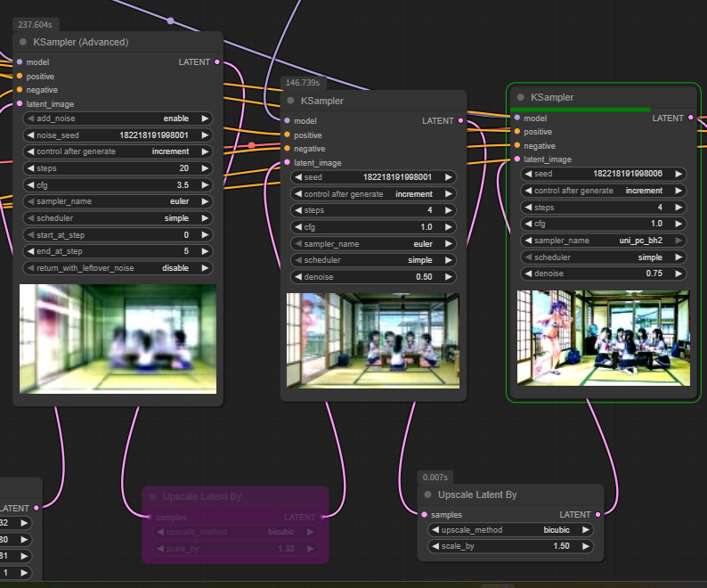Click the samples input port on purple bypassed Upscale node
The width and height of the screenshot is (707, 588).
point(149,517)
